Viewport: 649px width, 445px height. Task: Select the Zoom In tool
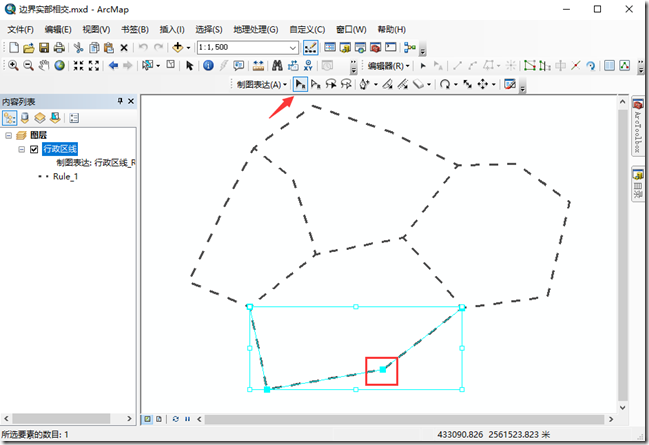[x=13, y=65]
